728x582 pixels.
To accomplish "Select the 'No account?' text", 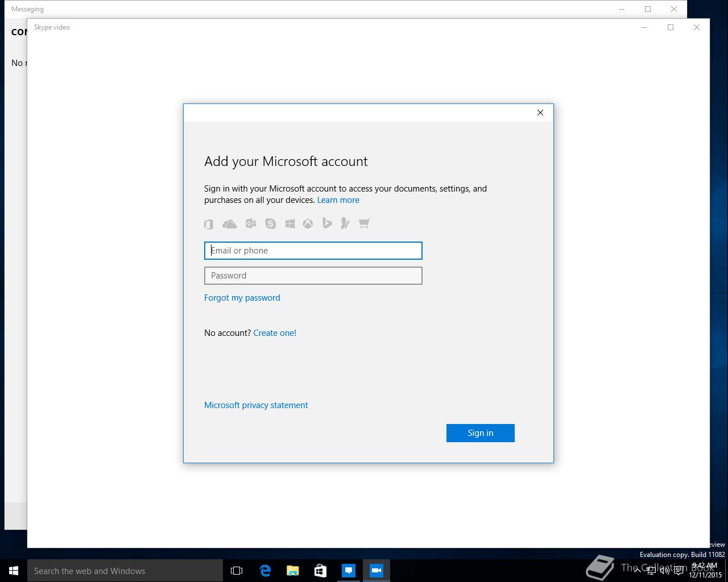I will click(227, 333).
